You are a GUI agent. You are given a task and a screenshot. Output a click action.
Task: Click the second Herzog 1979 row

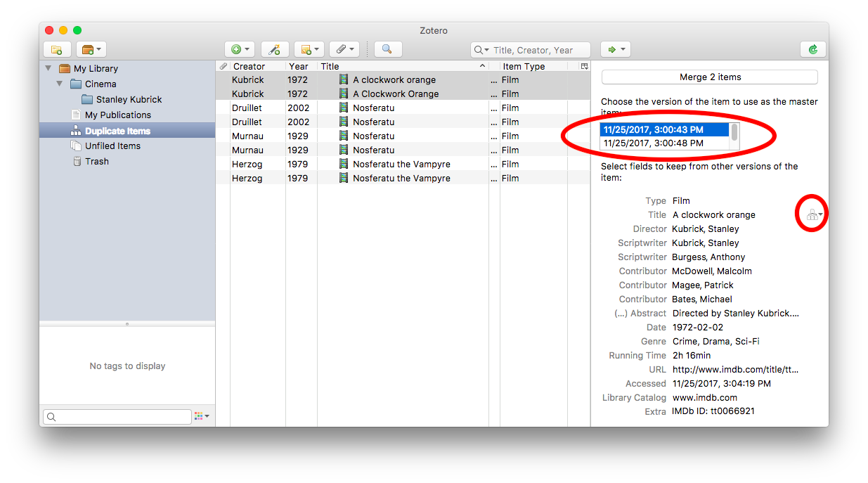(403, 178)
